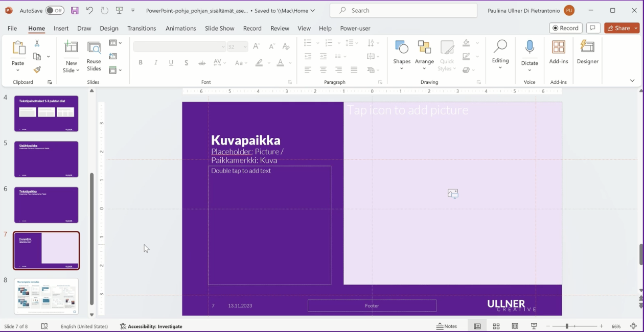Click the Undo arrow icon

point(89,10)
